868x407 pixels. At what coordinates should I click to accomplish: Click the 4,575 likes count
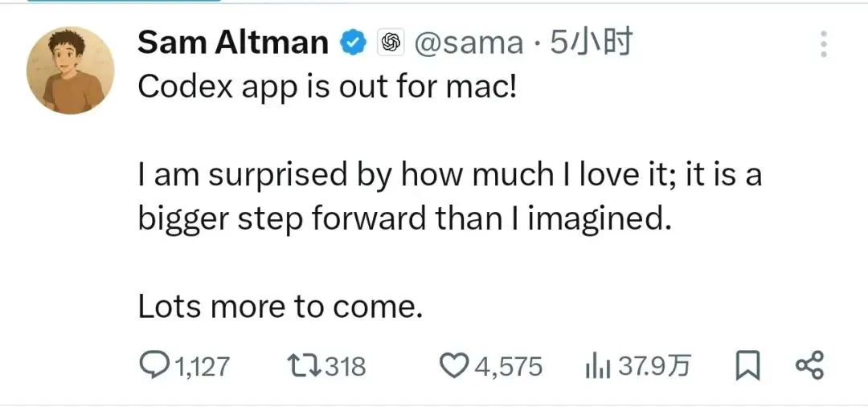[x=509, y=367]
